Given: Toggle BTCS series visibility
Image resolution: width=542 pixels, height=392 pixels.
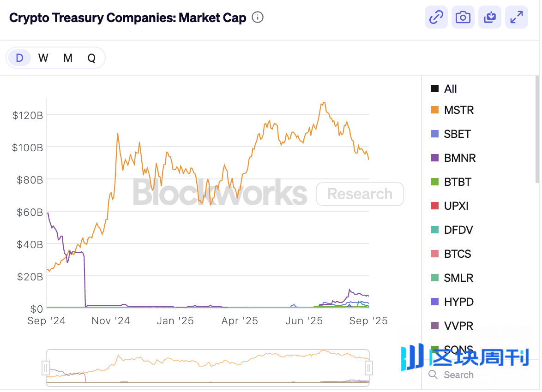Looking at the screenshot, I should tap(451, 254).
